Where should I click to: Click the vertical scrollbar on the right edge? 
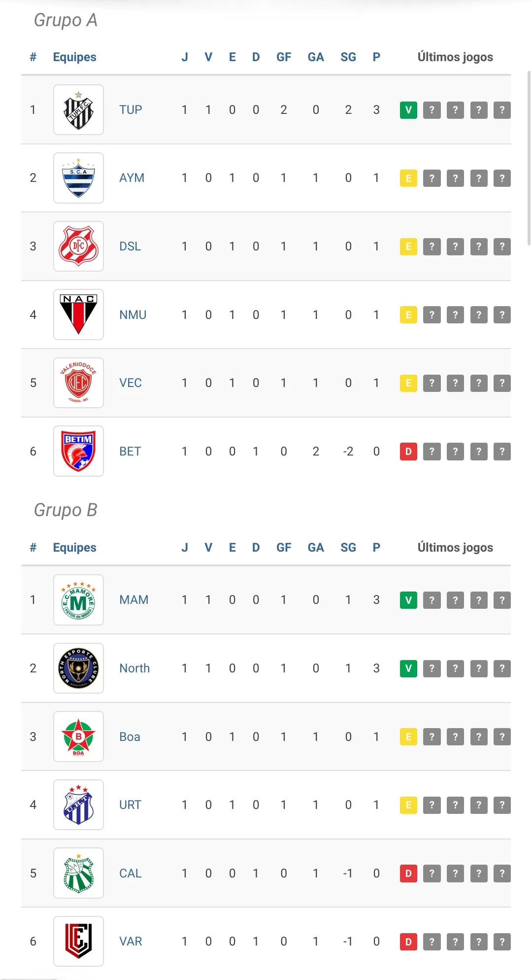click(529, 158)
